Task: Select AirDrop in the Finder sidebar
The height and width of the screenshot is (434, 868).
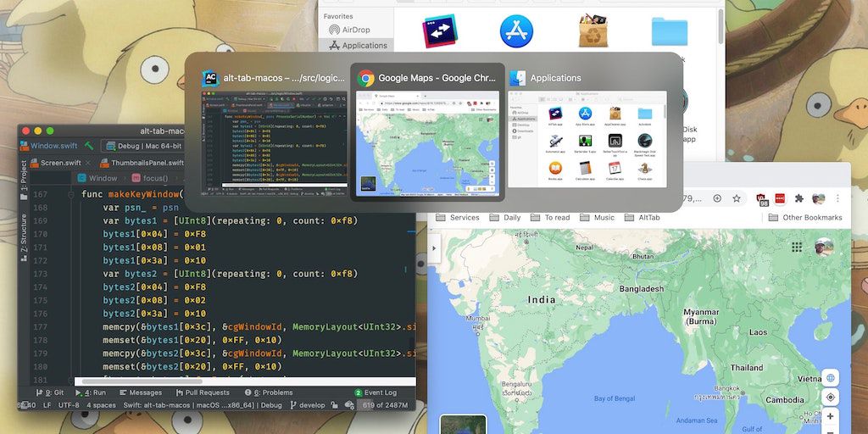Action: (348, 30)
